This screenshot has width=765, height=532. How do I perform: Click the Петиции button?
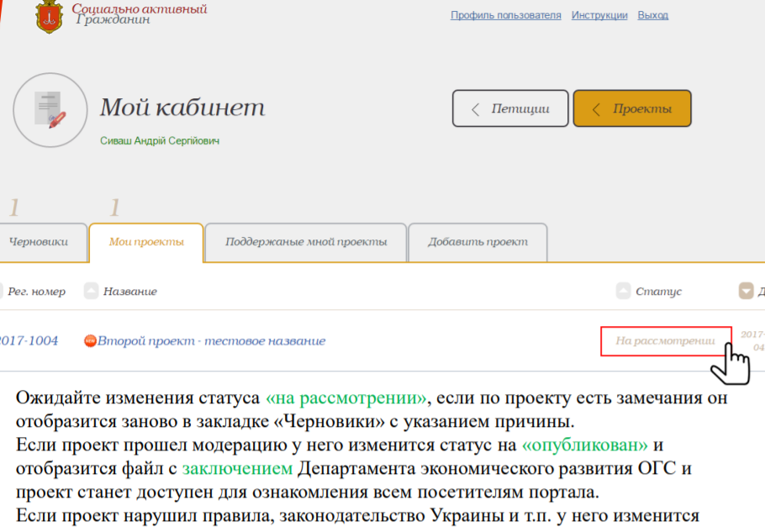point(509,108)
